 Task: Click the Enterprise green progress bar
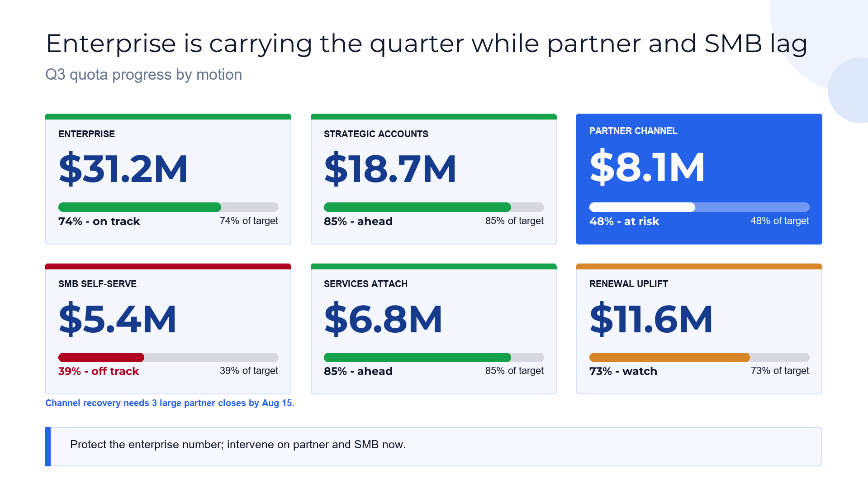(x=168, y=207)
